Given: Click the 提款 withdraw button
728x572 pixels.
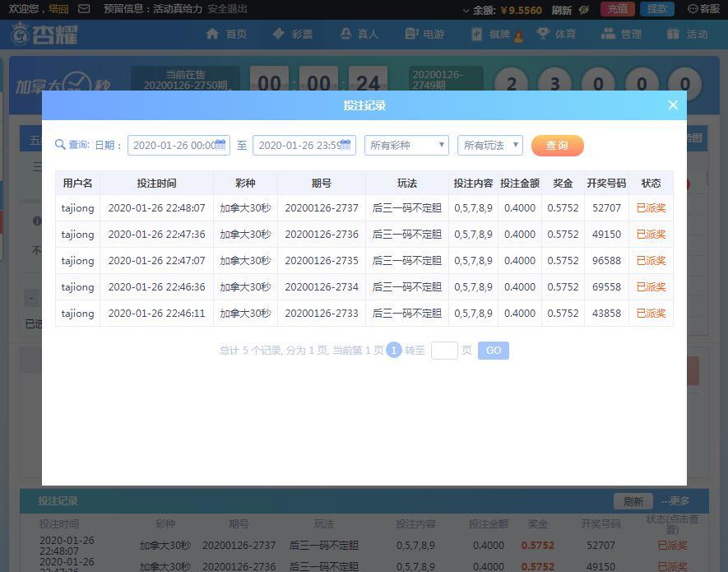Looking at the screenshot, I should click(x=656, y=9).
